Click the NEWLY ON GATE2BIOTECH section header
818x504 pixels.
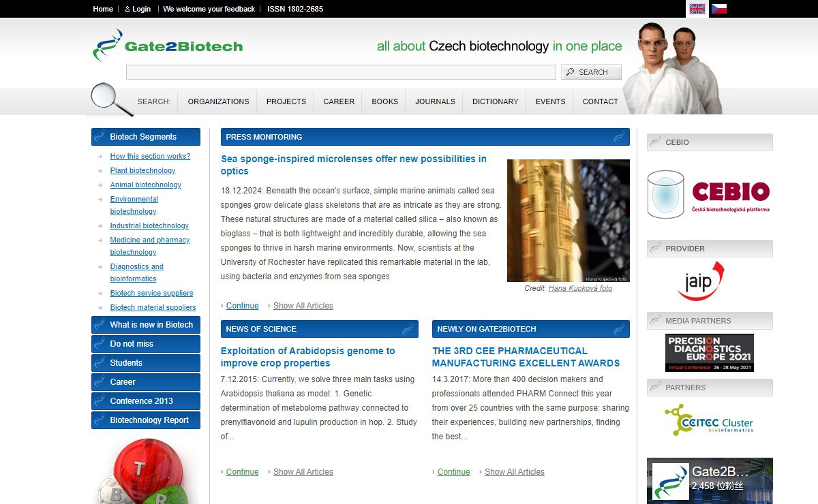click(x=531, y=329)
